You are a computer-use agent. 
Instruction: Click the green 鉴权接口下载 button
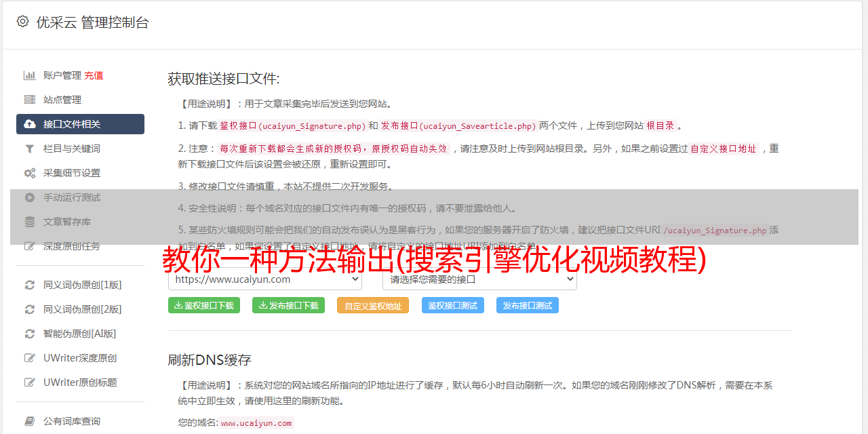(x=204, y=305)
